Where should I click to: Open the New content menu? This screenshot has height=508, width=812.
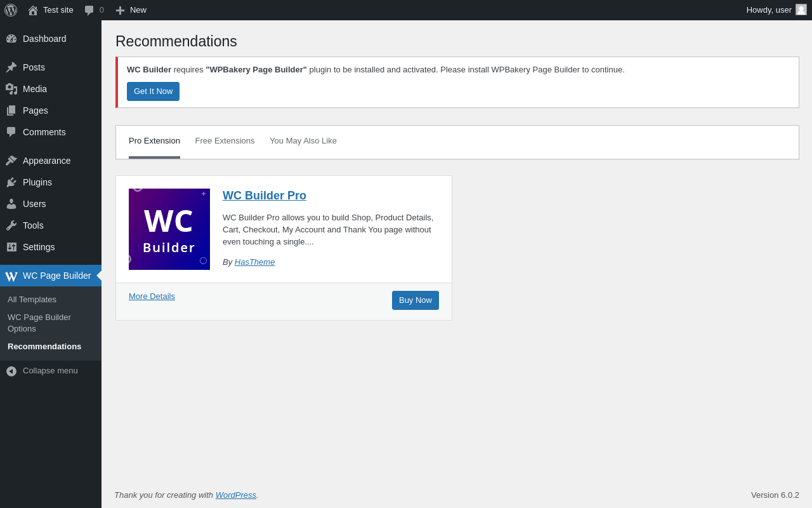tap(138, 10)
